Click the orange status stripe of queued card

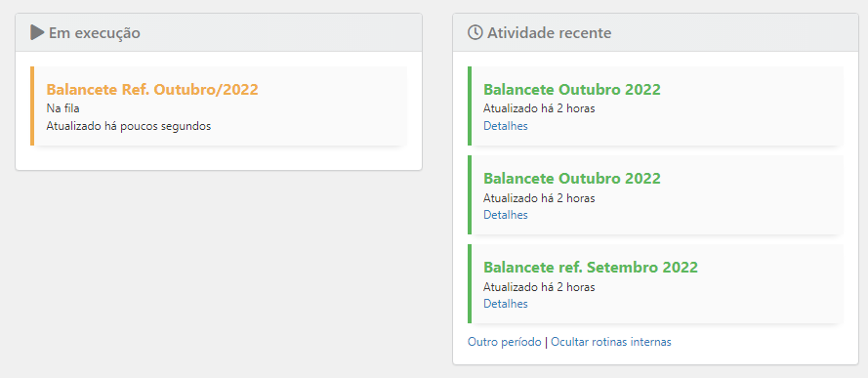point(32,106)
